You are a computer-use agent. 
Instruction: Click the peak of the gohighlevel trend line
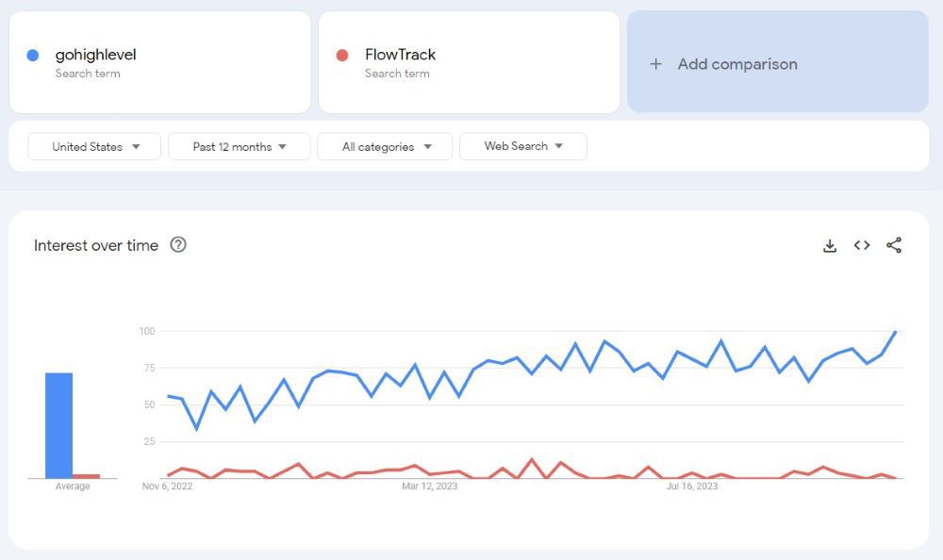[896, 333]
